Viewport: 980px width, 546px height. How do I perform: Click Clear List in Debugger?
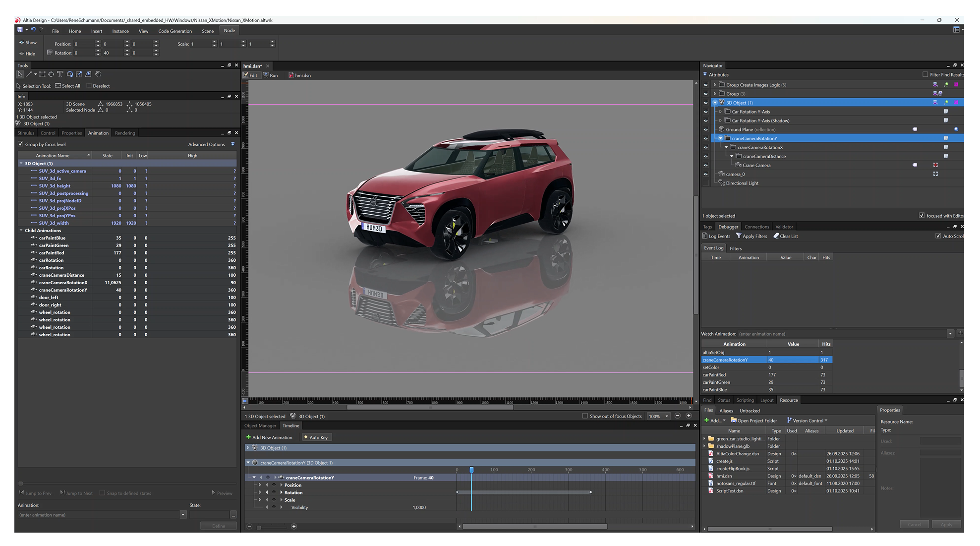tap(786, 236)
